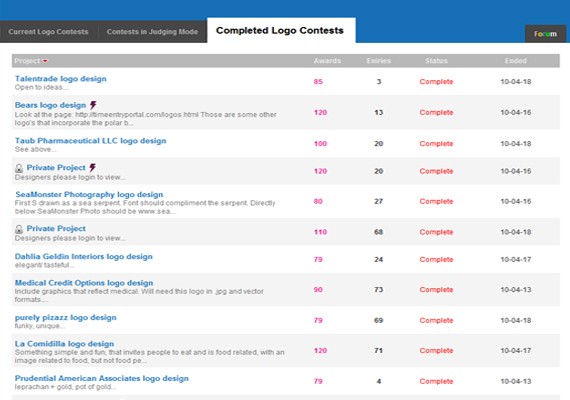Open La Comidilla logo design contest

(64, 344)
